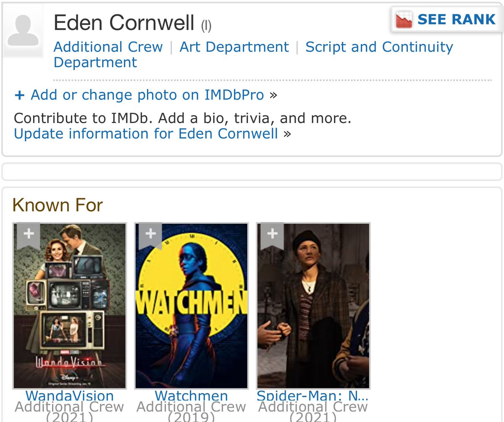Image resolution: width=504 pixels, height=422 pixels.
Task: Click Add or change photo on IMDbPro
Action: click(x=147, y=95)
